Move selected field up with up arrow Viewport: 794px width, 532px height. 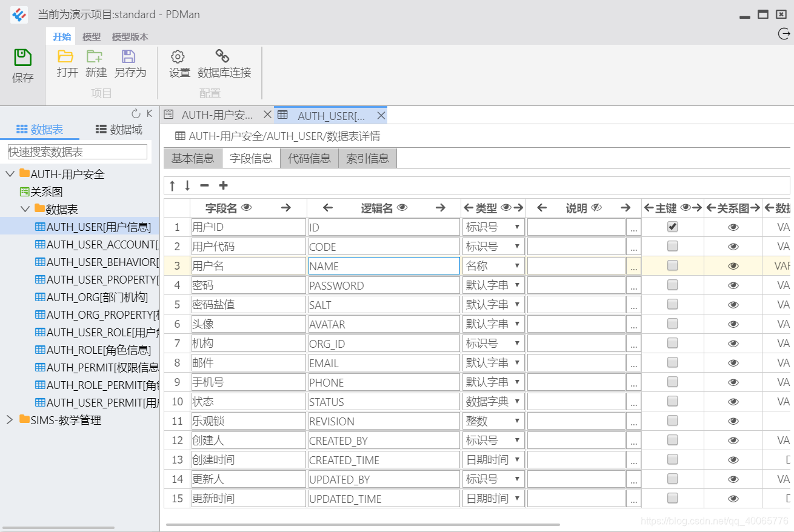click(172, 185)
